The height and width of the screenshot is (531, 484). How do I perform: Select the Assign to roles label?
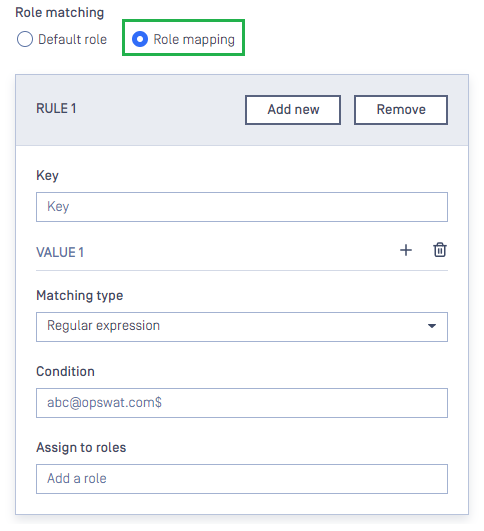tap(81, 447)
